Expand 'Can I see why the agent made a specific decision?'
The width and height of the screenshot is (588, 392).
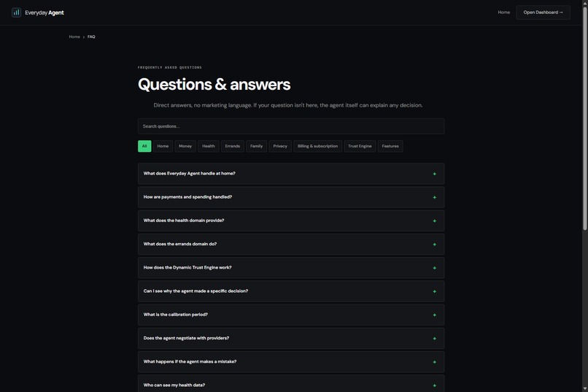(291, 291)
